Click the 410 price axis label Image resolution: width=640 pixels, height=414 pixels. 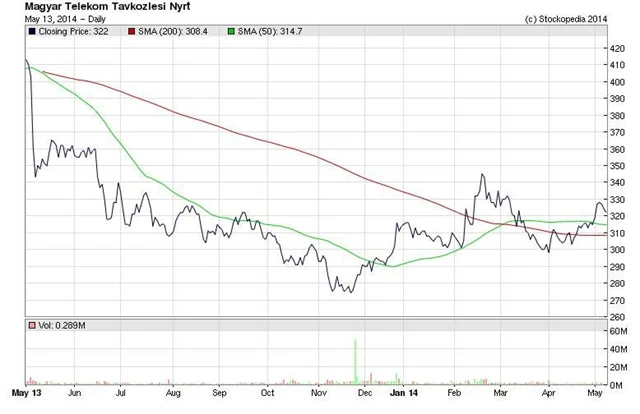[617, 65]
